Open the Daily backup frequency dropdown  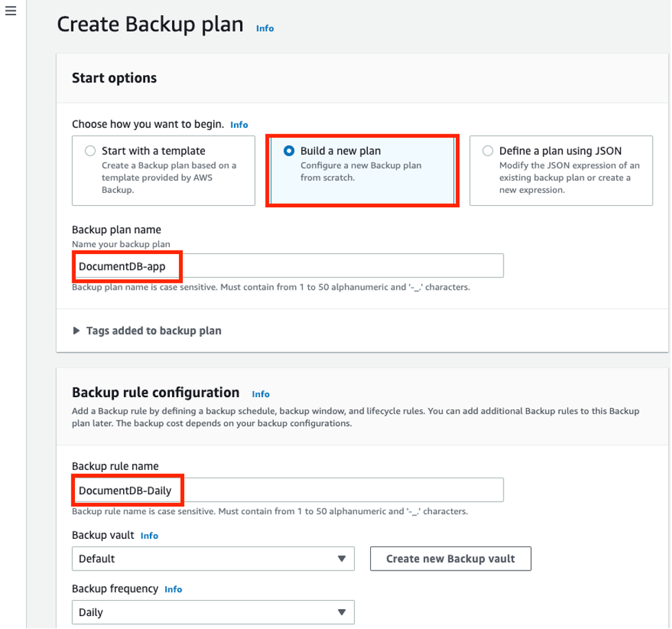213,612
